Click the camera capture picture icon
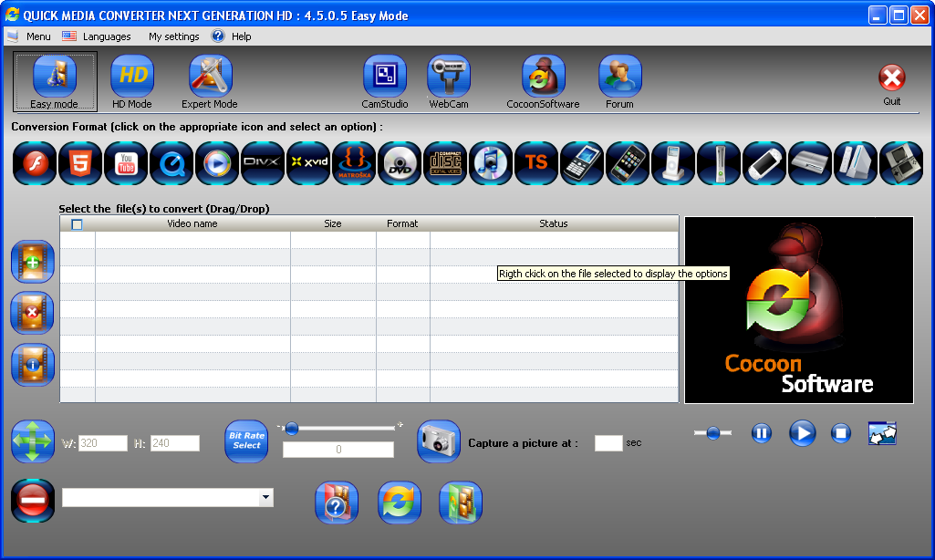Viewport: 935px width, 560px height. coord(439,441)
